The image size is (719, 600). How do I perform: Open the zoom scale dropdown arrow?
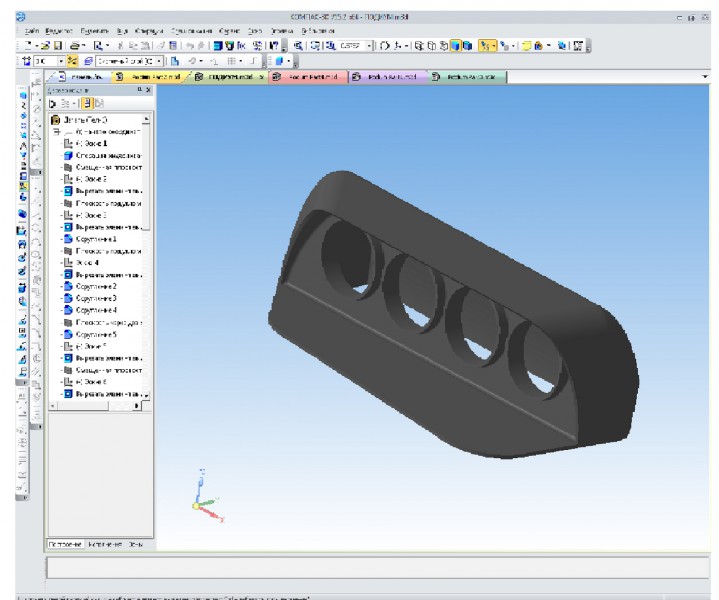click(x=369, y=45)
